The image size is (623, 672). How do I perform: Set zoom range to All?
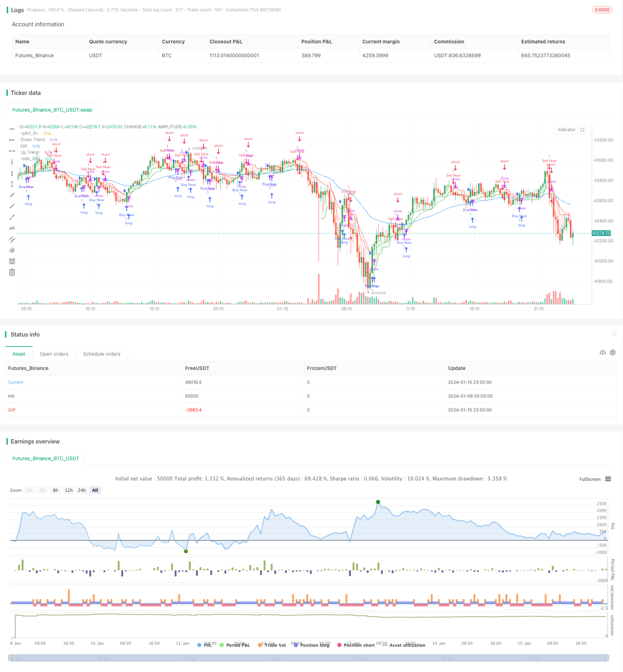click(95, 490)
